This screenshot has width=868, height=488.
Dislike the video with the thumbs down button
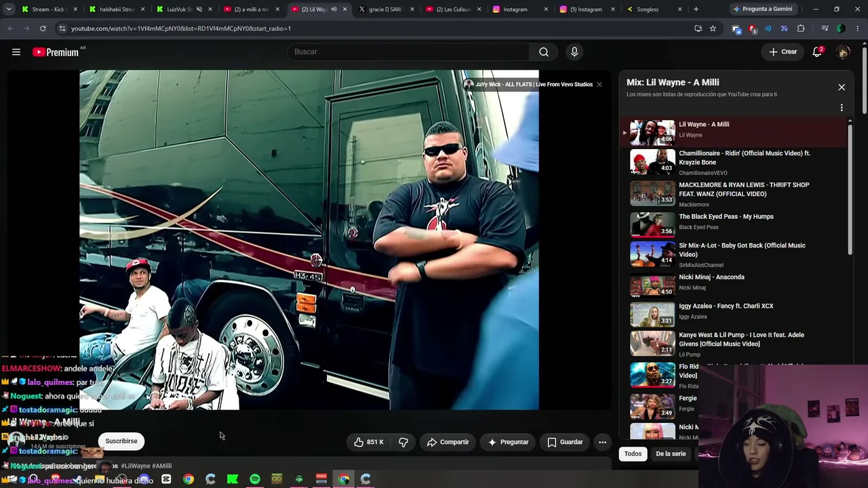pos(403,442)
